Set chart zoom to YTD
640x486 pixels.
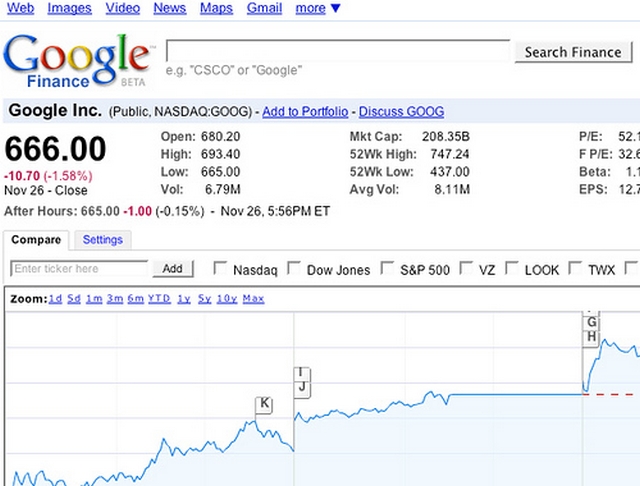[159, 299]
